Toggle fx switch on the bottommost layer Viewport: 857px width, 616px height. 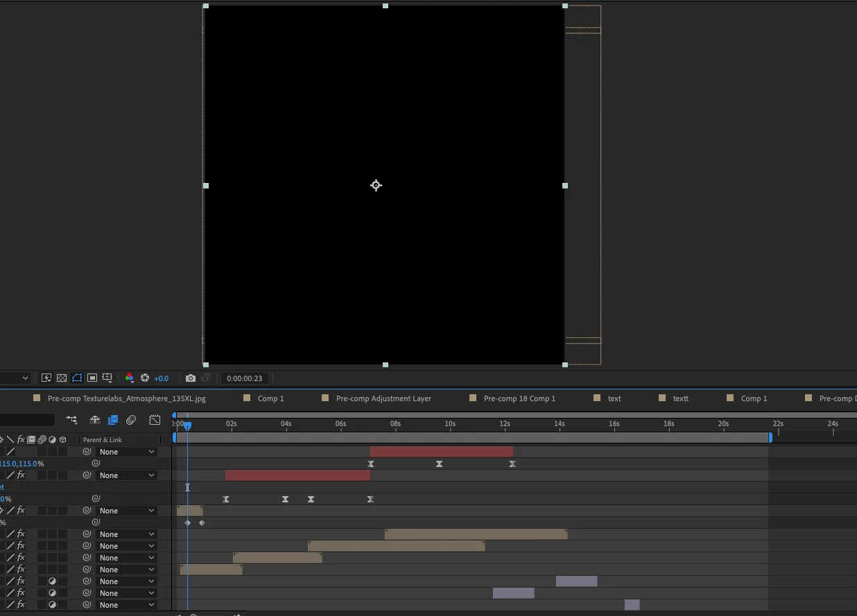pos(21,605)
